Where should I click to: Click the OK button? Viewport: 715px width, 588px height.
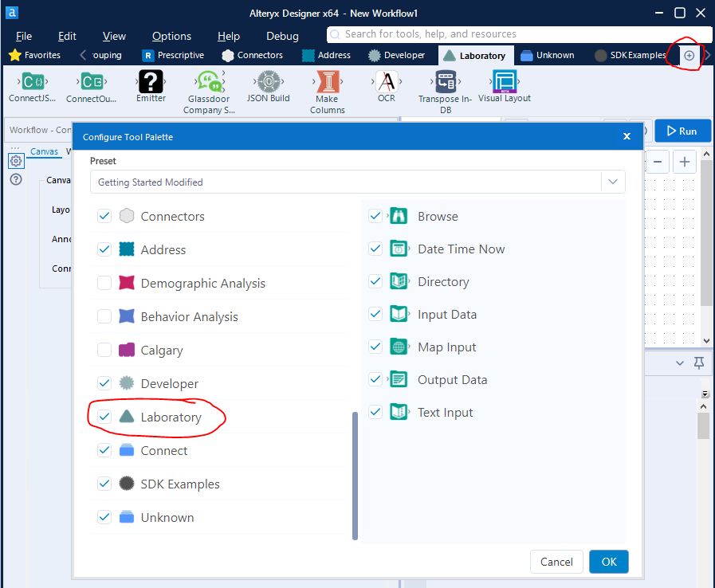click(608, 562)
